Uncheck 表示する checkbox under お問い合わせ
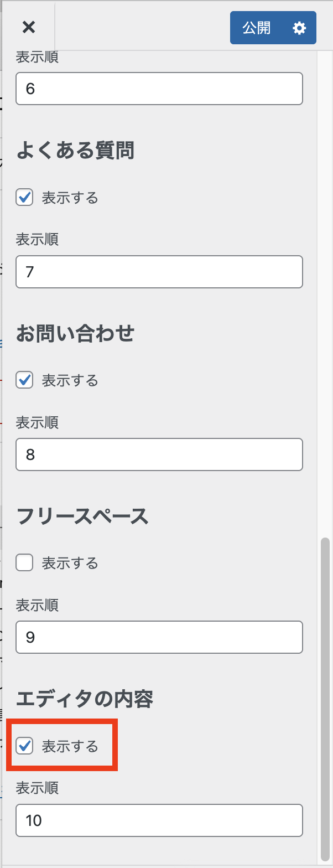 pyautogui.click(x=24, y=380)
